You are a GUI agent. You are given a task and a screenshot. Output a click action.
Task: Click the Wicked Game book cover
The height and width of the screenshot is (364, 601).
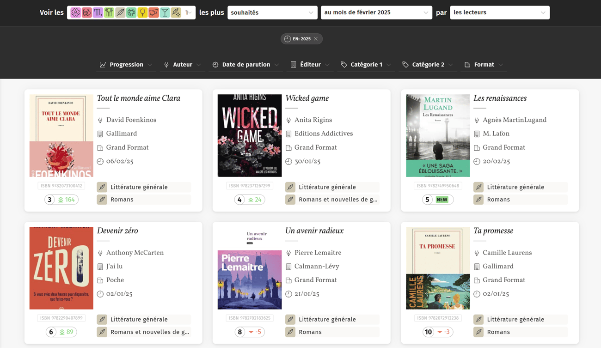pos(250,136)
